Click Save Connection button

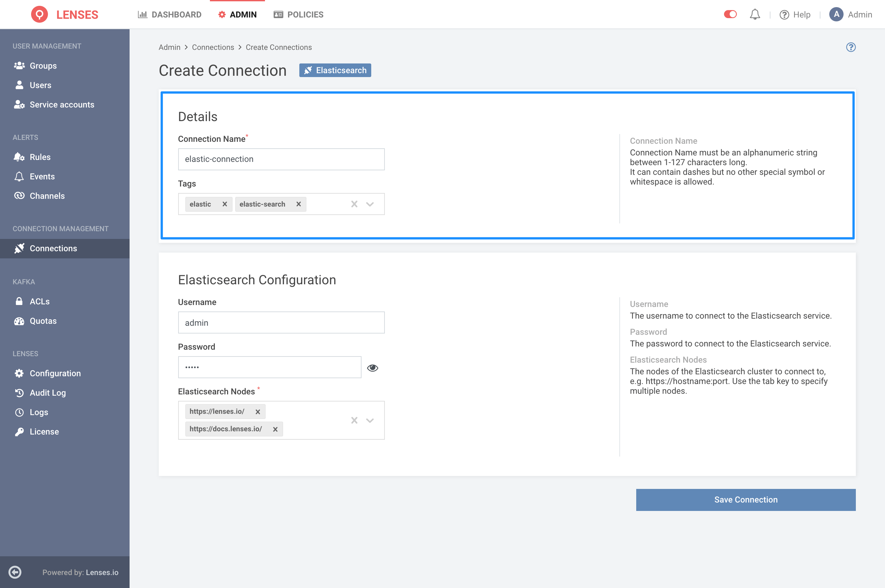coord(745,500)
